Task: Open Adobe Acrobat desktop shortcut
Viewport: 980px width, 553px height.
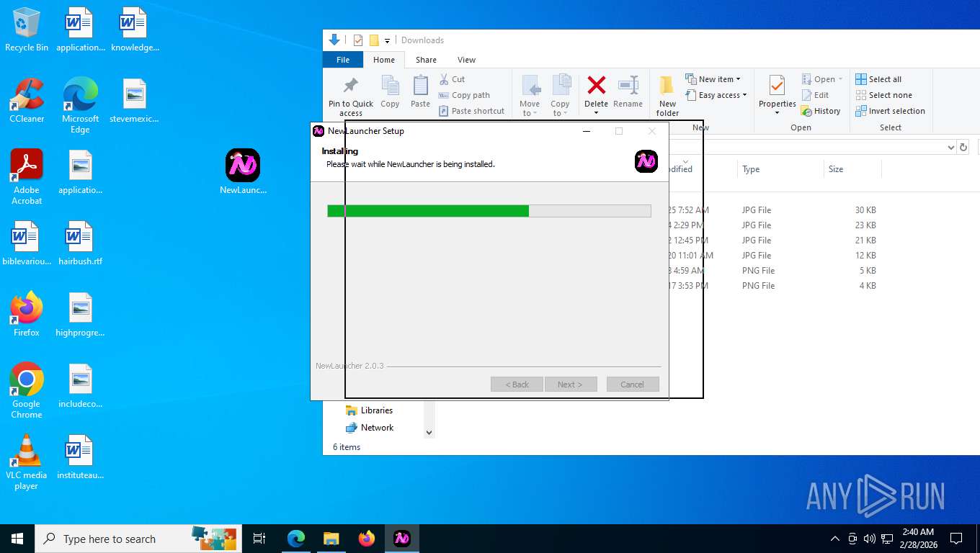Action: (x=27, y=177)
